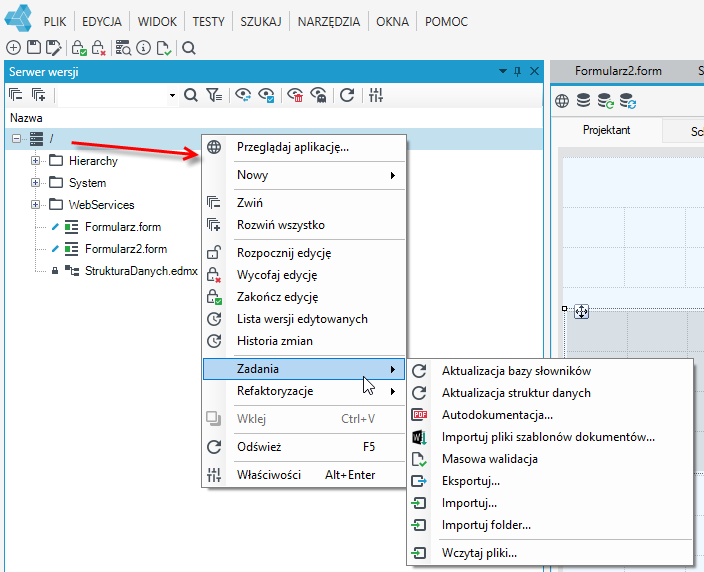Open Właściwości from context menu
The height and width of the screenshot is (572, 704).
click(304, 475)
